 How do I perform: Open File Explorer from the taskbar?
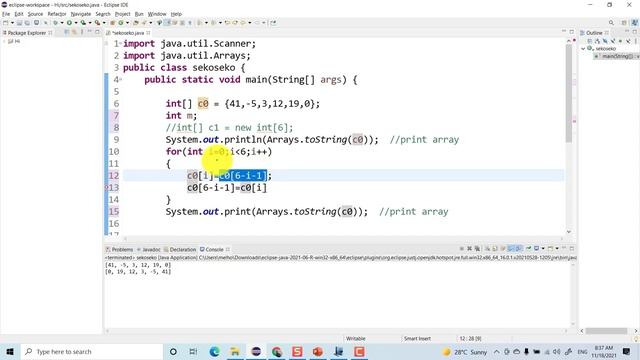click(235, 351)
